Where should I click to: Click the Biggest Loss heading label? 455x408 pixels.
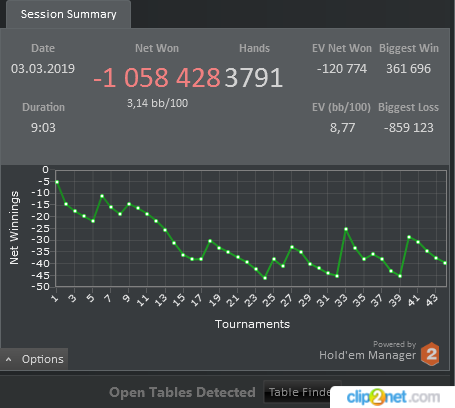tap(408, 107)
